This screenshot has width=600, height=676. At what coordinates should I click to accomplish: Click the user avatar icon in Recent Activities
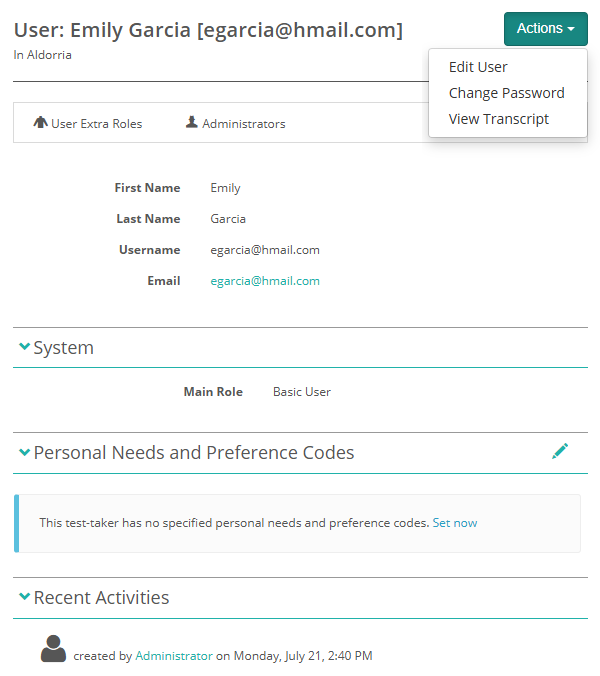54,649
